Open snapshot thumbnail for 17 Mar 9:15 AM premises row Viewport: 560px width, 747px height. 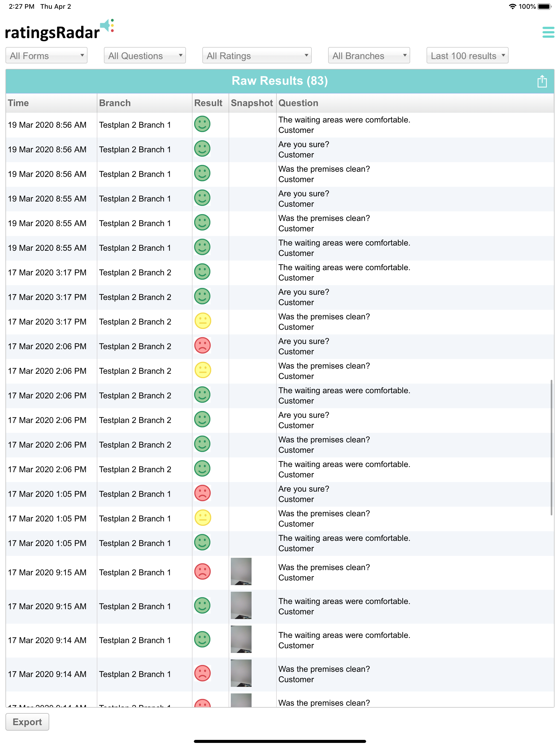241,571
